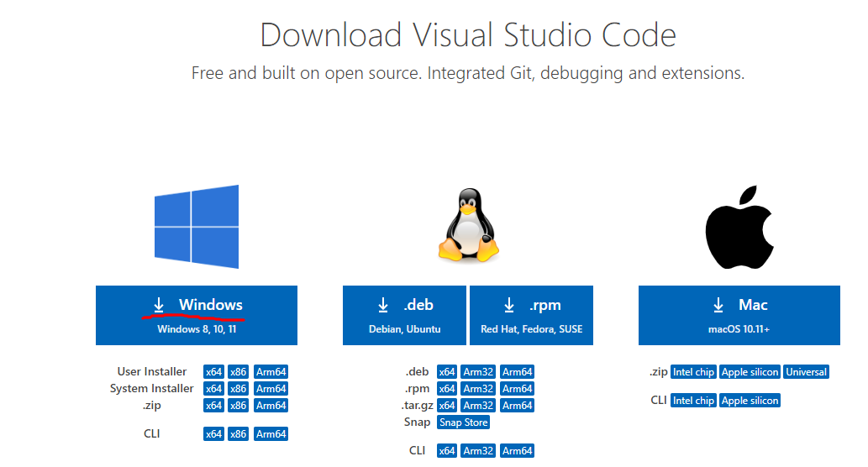Choose System Installer x86 link

tap(238, 388)
